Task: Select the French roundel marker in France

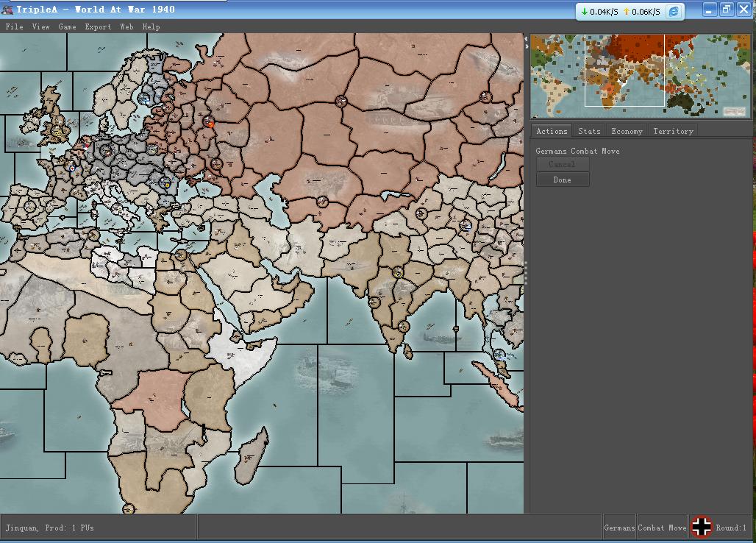Action: pos(72,168)
